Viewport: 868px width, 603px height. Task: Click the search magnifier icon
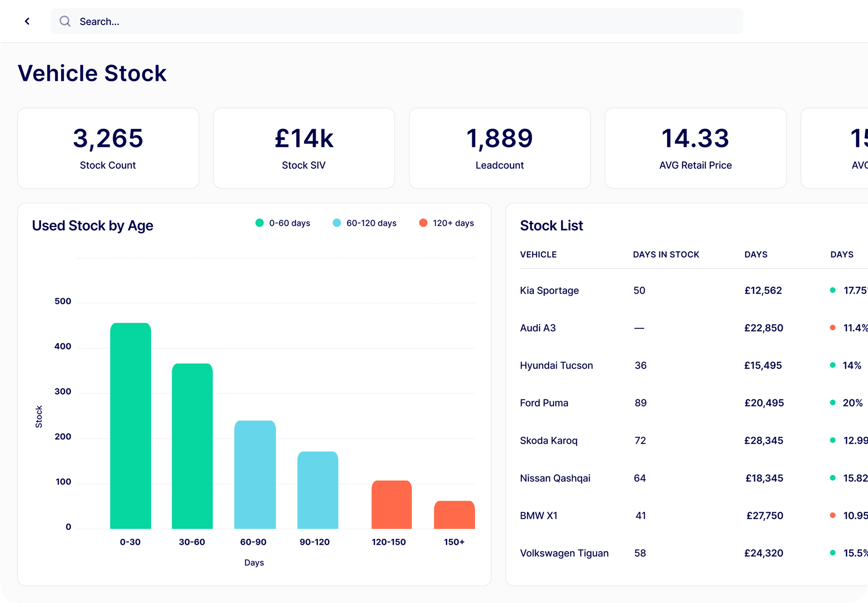click(x=65, y=21)
